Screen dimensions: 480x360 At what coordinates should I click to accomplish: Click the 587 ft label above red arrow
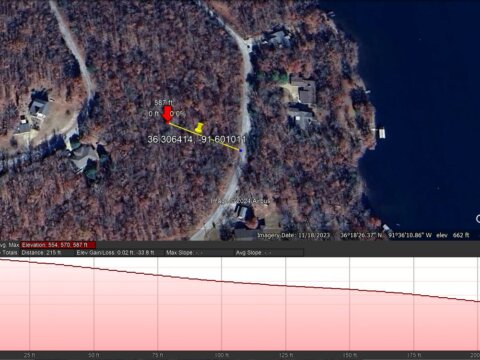(163, 103)
